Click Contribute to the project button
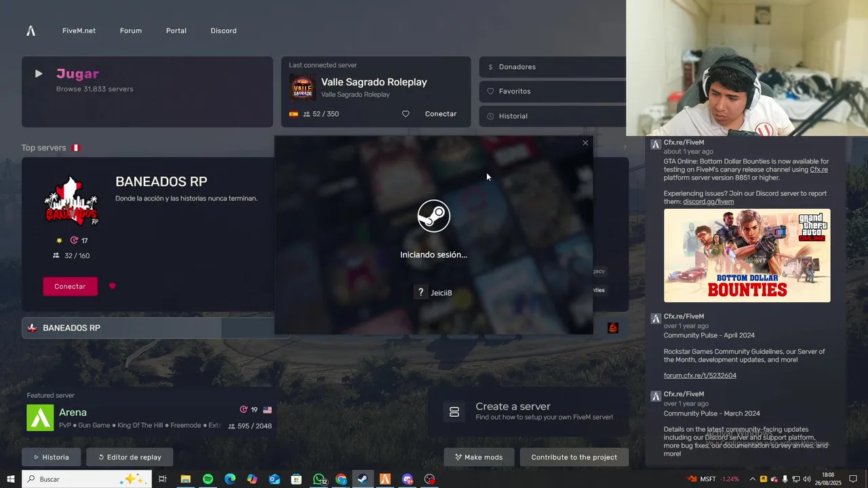Viewport: 868px width, 488px height. 574,457
